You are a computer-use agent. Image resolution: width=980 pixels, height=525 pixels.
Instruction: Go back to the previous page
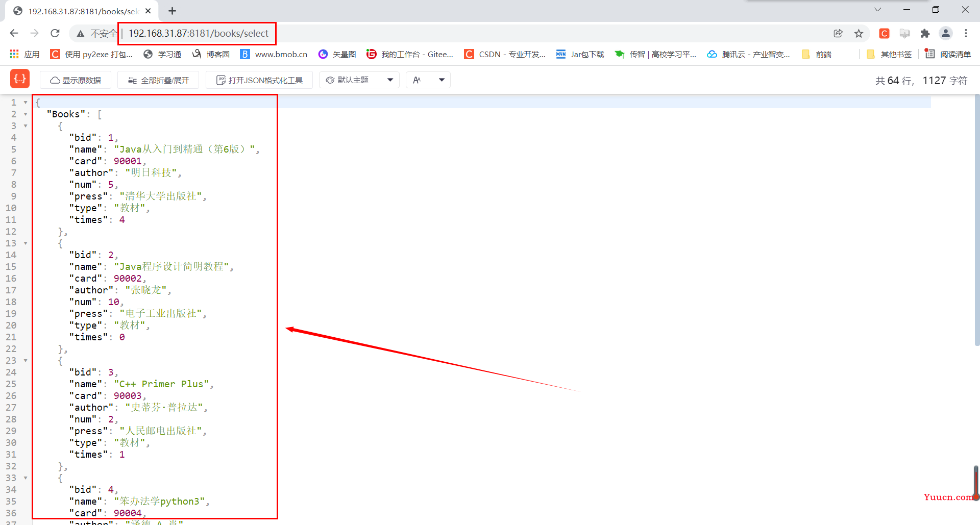pos(14,33)
